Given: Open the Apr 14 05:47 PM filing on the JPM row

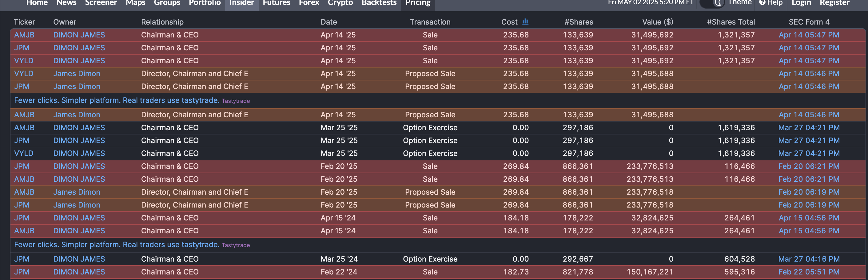Looking at the screenshot, I should (809, 48).
